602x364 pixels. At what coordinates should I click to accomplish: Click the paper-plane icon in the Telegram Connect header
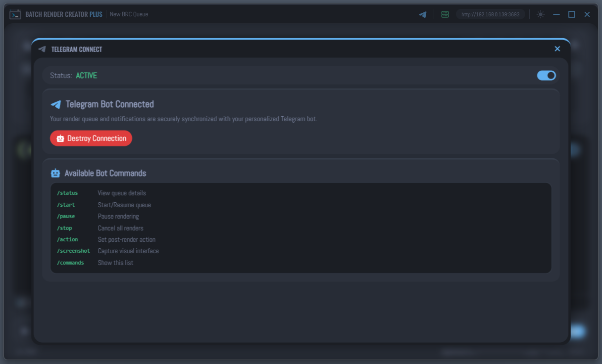pos(42,49)
